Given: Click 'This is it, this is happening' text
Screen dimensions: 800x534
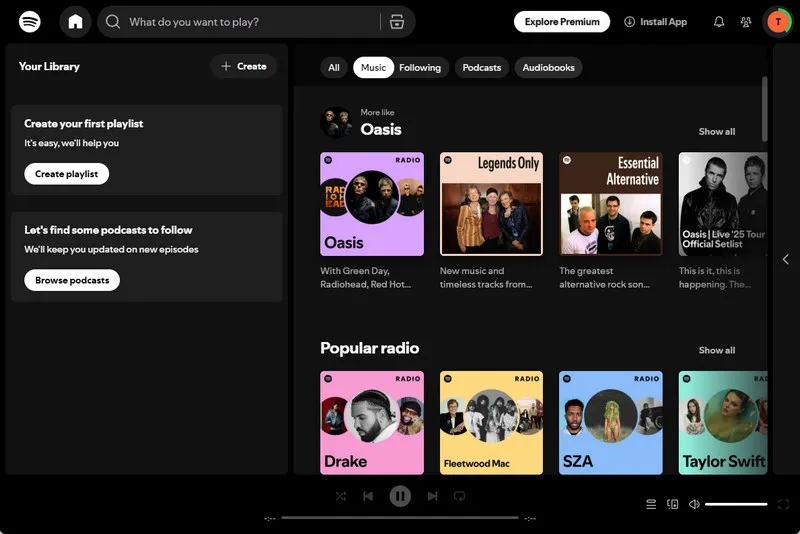Looking at the screenshot, I should (714, 277).
